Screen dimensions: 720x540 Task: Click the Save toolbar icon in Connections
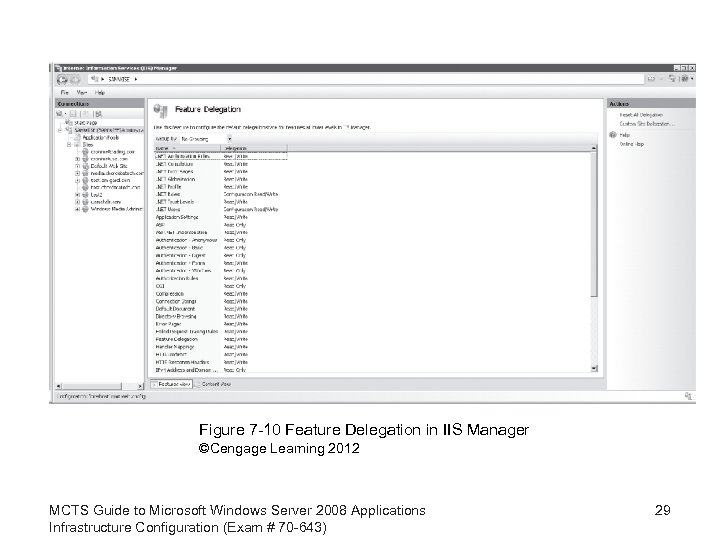(x=73, y=114)
